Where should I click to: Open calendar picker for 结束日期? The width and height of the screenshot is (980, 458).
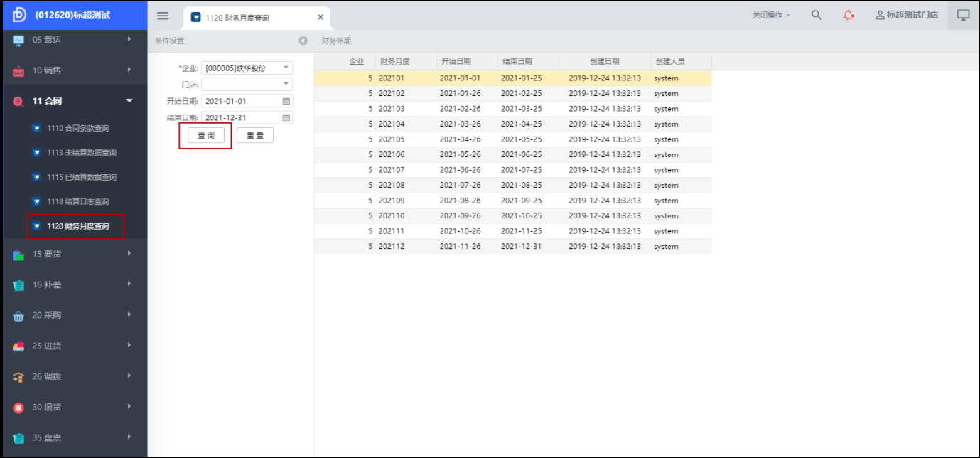pyautogui.click(x=286, y=117)
